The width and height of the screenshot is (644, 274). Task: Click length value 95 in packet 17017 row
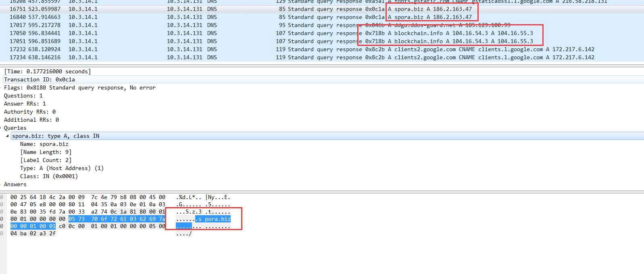click(x=282, y=25)
